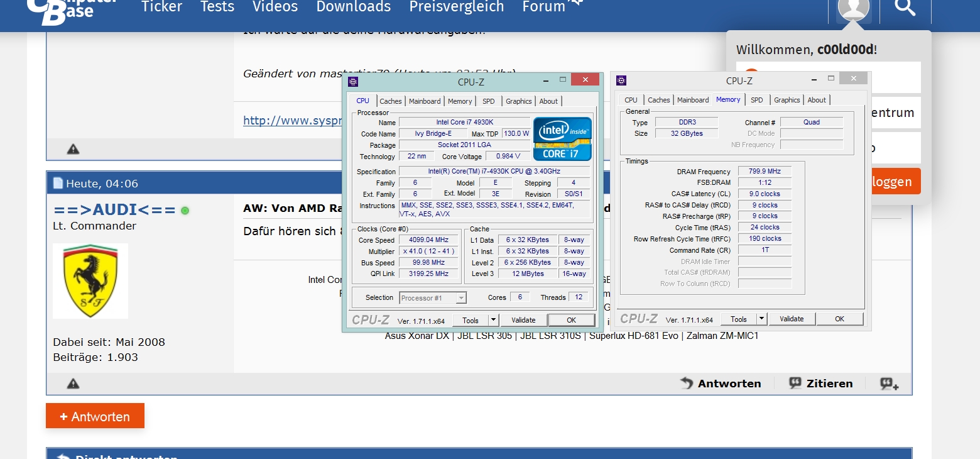The image size is (980, 459).
Task: Maximize the CPU-Z Memory window
Action: coord(831,79)
